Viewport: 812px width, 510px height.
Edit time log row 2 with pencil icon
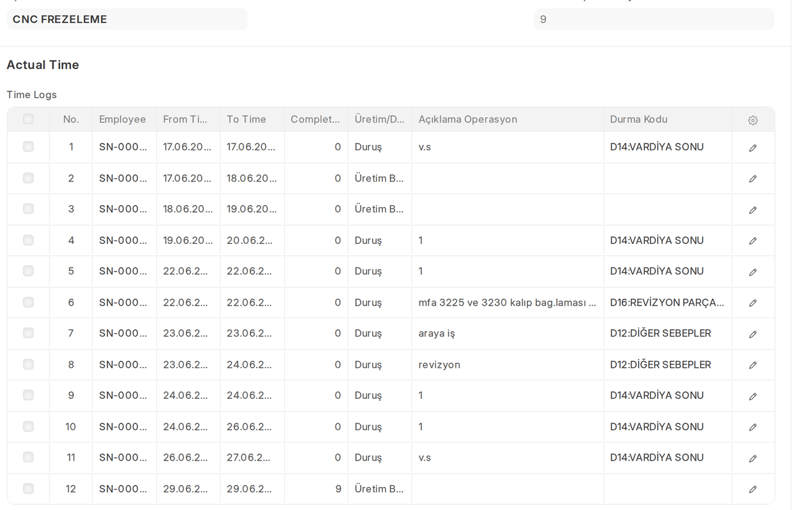[x=752, y=179]
